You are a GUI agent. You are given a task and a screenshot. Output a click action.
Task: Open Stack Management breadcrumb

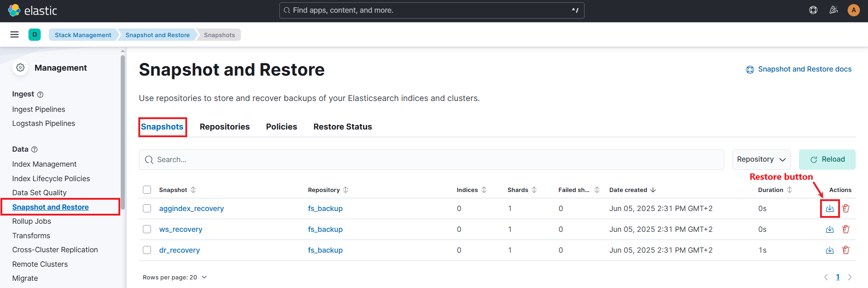[83, 35]
